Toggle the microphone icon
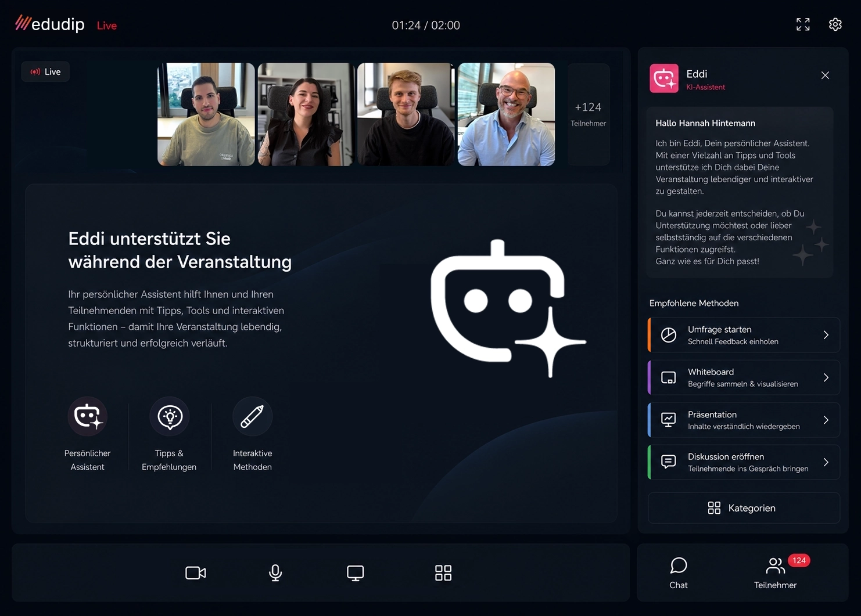861x616 pixels. [275, 573]
